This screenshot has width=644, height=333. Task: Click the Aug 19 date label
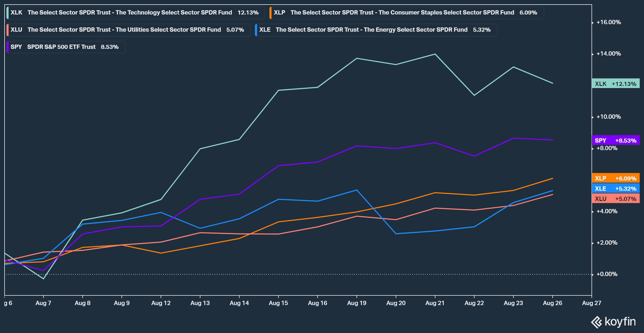(x=357, y=303)
